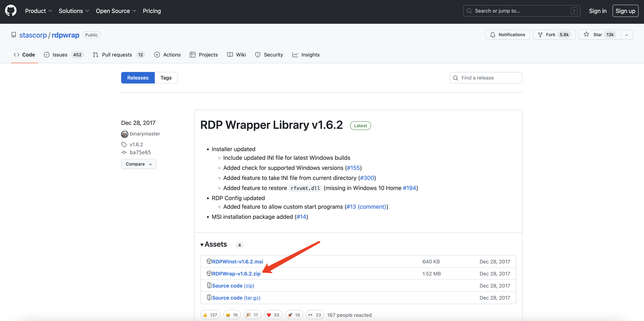The image size is (644, 321).
Task: Click the Notifications bell icon
Action: tap(493, 35)
